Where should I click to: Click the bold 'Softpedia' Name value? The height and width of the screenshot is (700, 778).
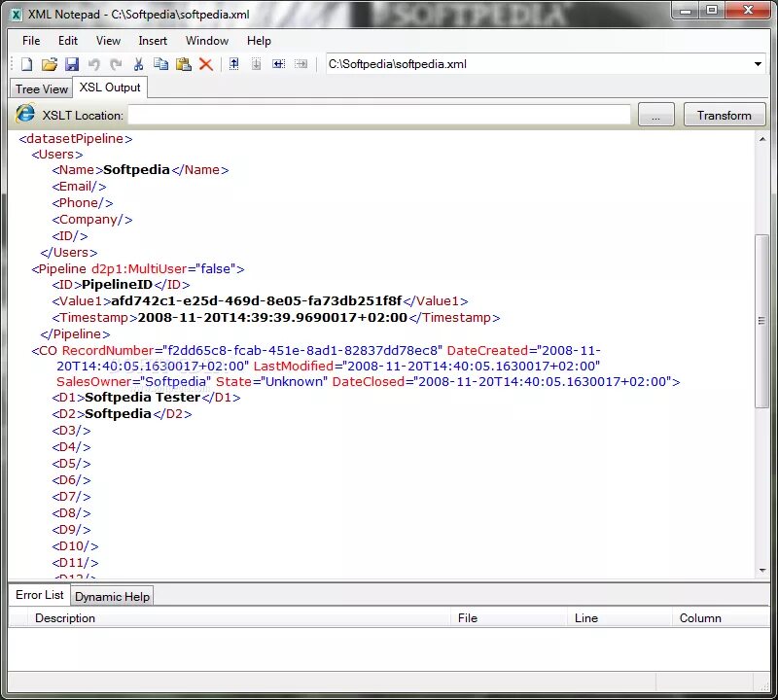click(x=136, y=170)
